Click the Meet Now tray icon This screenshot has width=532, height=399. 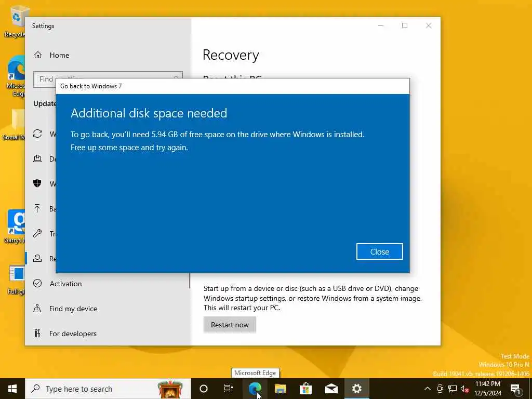[440, 389]
